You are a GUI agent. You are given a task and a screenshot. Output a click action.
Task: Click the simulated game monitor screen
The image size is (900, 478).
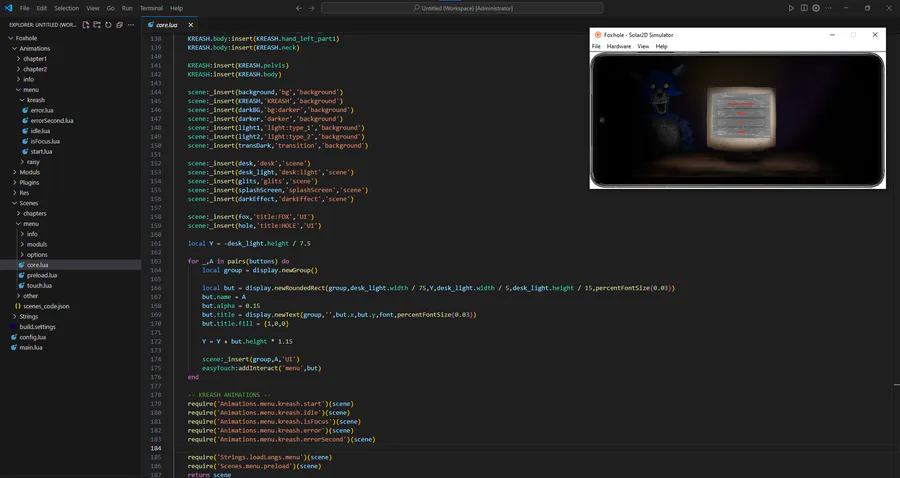coord(741,118)
